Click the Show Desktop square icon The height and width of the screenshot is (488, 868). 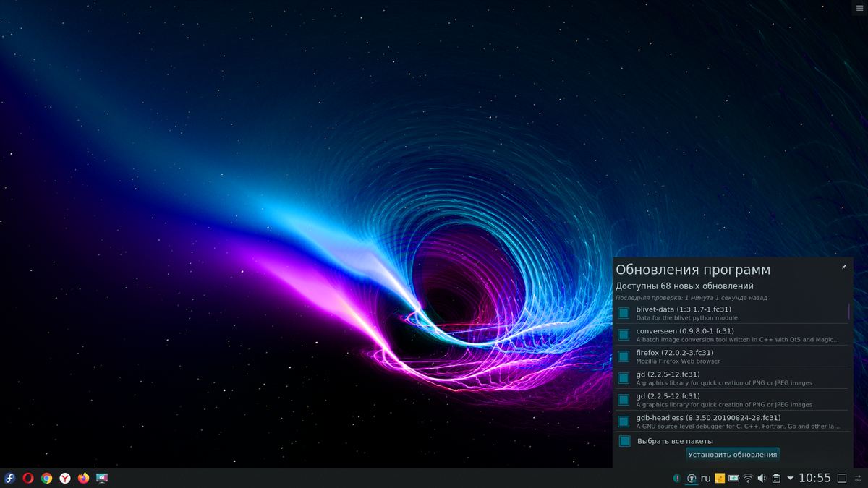(x=842, y=478)
